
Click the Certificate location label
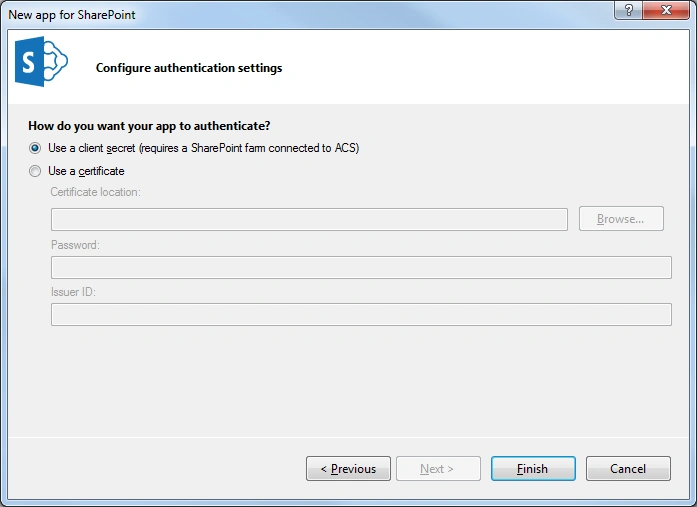tap(96, 192)
